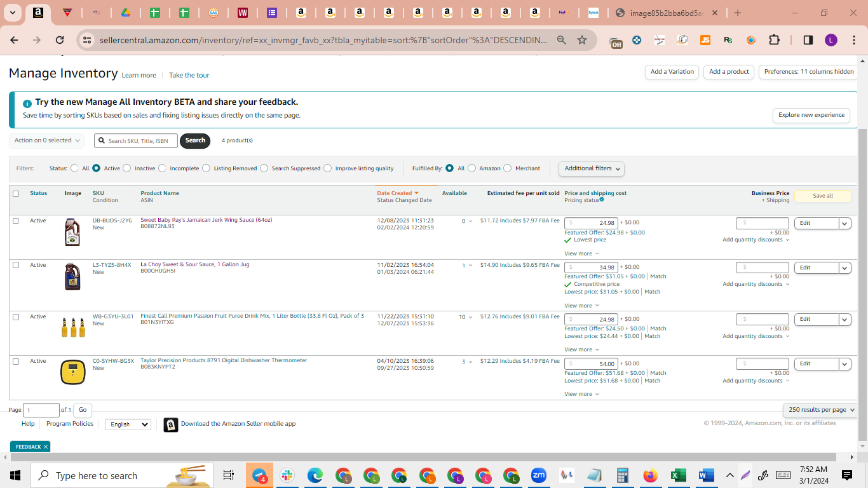Switch to the VW browser tab

[242, 13]
